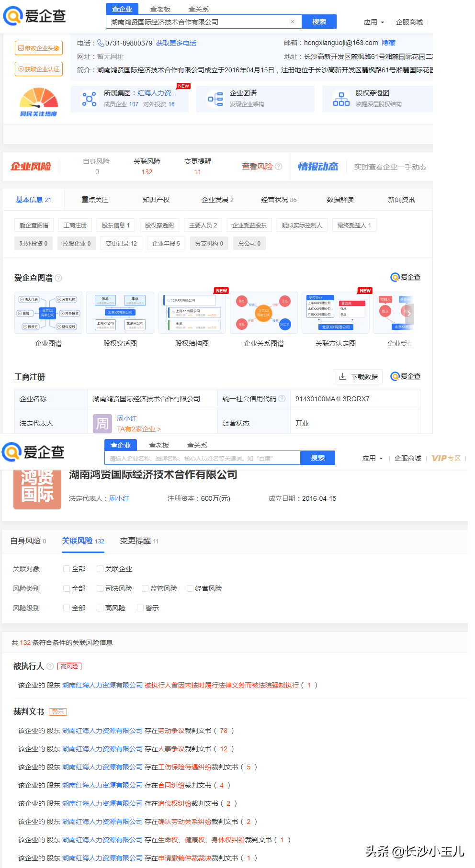This screenshot has height=868, width=475.
Task: Clear the top search box with the X icon
Action: [293, 22]
